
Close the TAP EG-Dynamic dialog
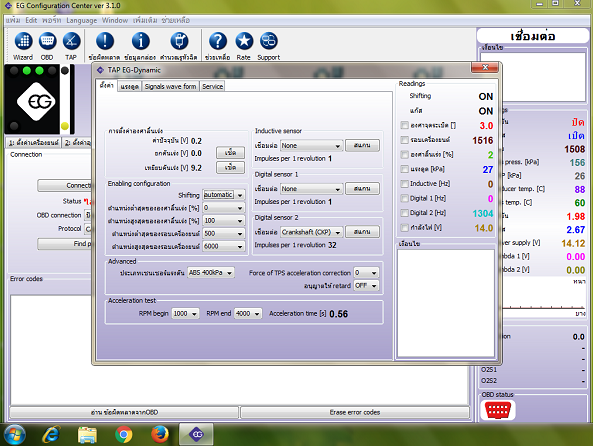485,67
